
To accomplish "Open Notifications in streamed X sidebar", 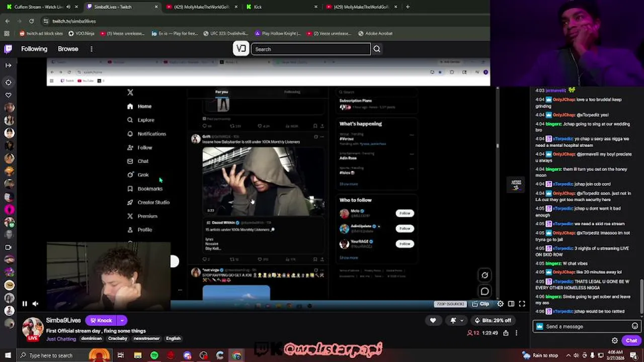I will tap(146, 134).
